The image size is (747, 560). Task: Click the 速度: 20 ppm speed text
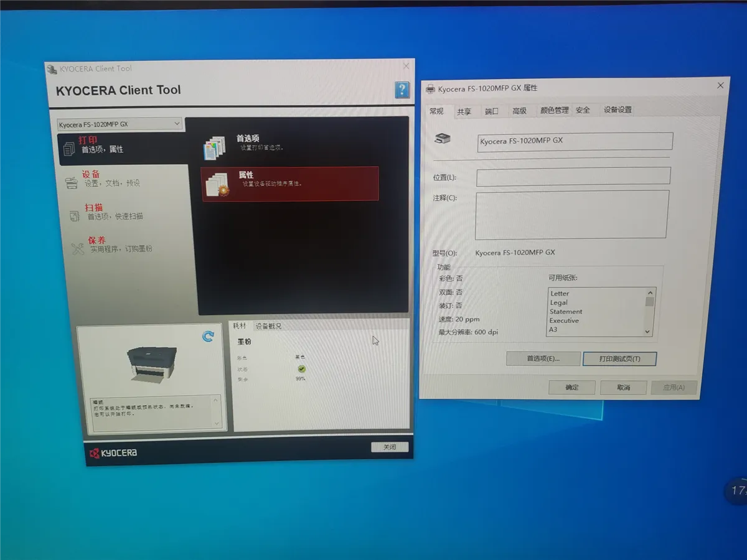459,319
